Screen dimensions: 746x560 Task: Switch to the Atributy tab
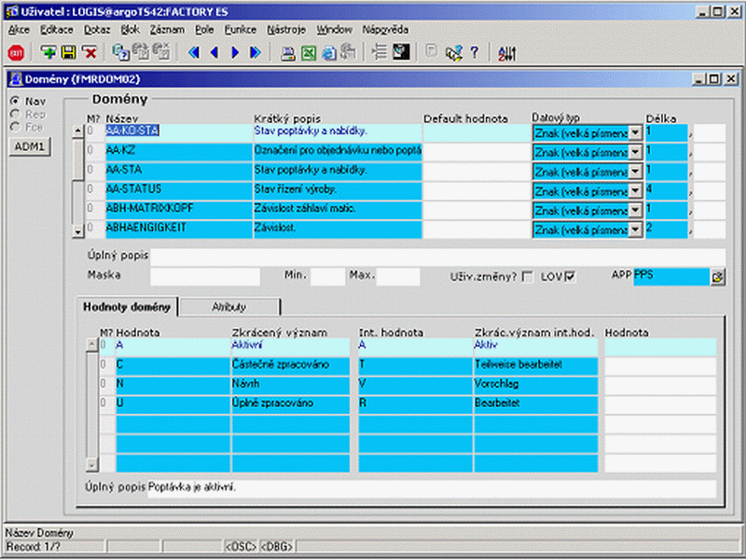coord(229,307)
